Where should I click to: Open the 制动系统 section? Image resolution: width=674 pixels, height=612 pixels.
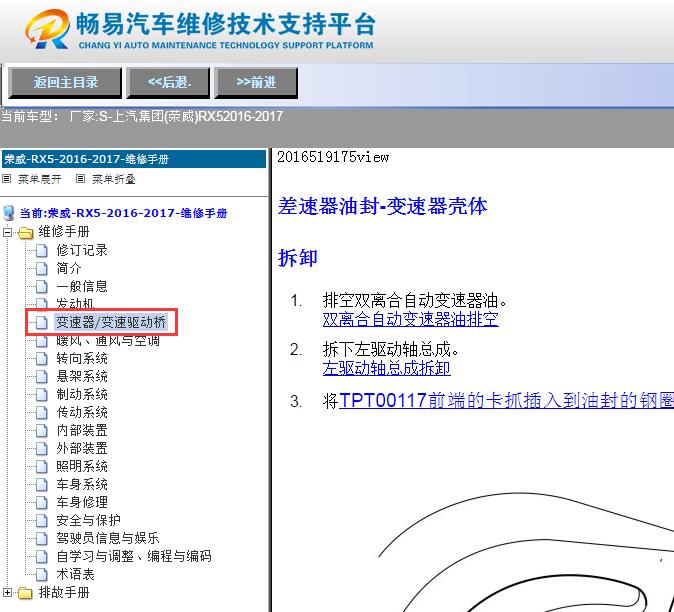[x=82, y=394]
